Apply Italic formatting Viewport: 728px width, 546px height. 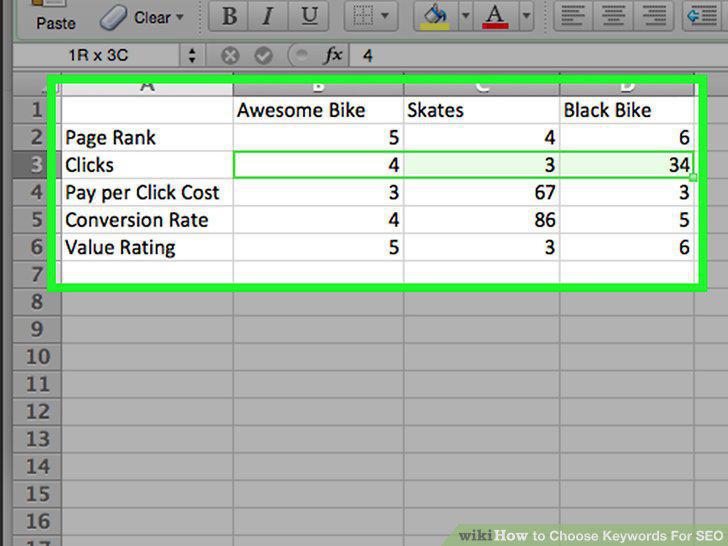pos(268,16)
